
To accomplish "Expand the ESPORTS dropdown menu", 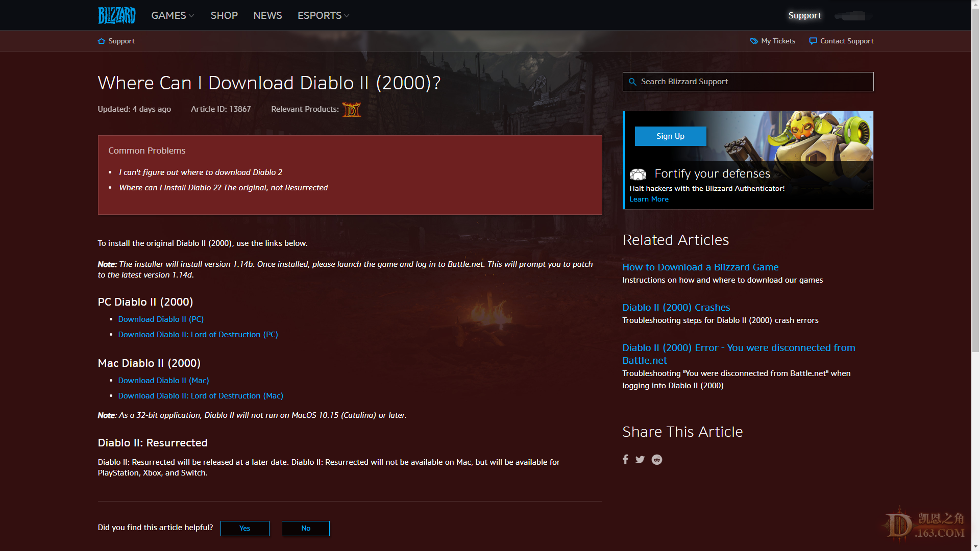I will (x=323, y=15).
